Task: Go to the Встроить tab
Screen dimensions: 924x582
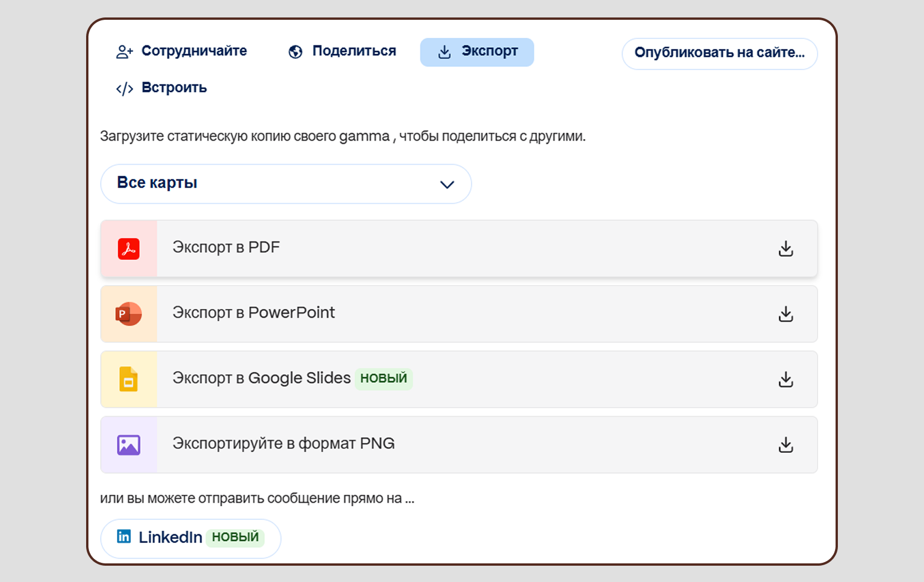Action: 162,88
